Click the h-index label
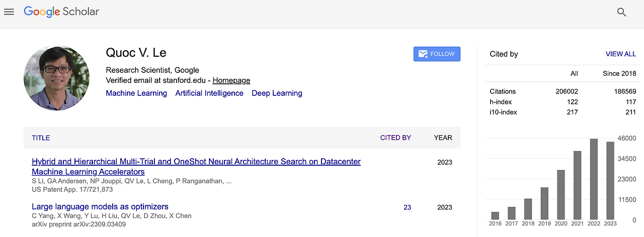The width and height of the screenshot is (644, 237). 501,102
